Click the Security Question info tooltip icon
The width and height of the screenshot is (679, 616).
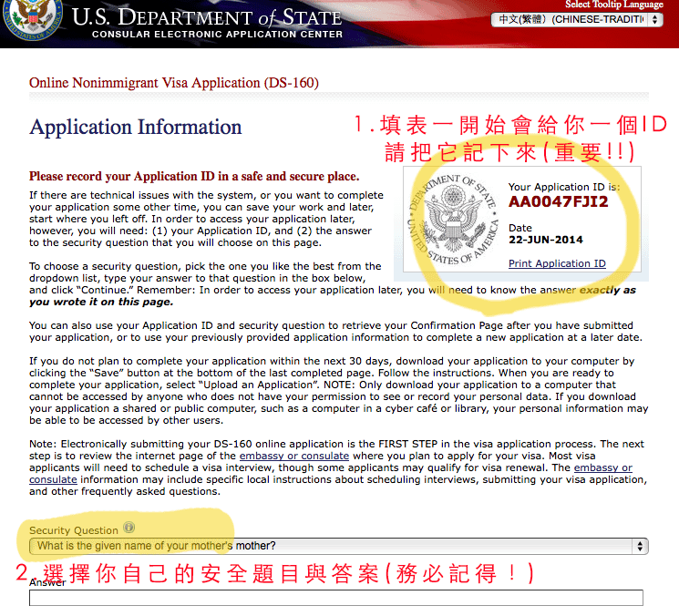tap(129, 528)
